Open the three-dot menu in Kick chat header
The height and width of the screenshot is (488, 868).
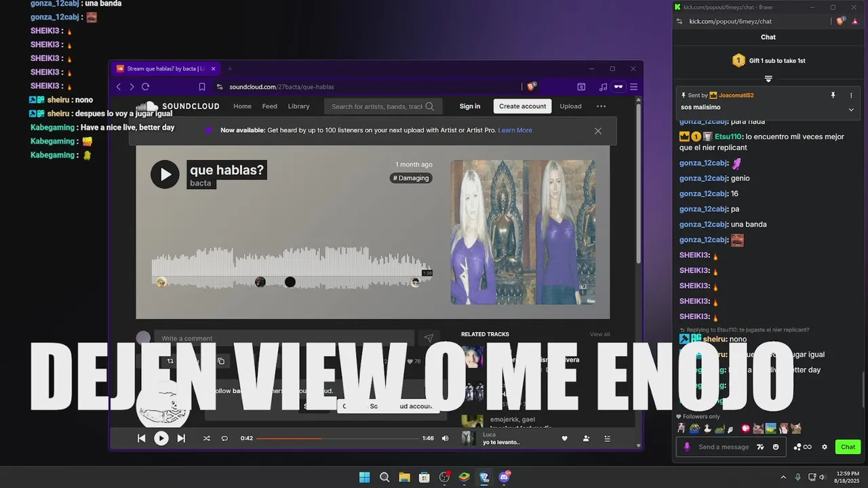tap(851, 96)
